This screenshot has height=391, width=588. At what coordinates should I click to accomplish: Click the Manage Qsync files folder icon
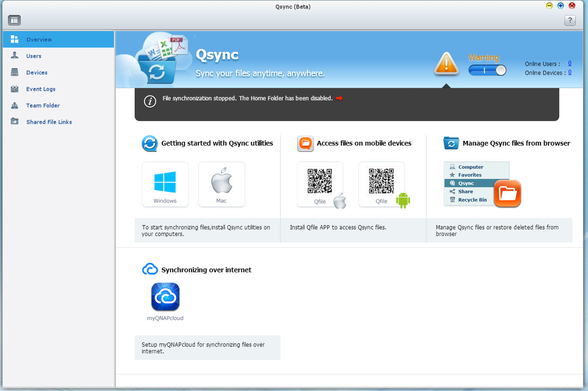click(x=451, y=143)
